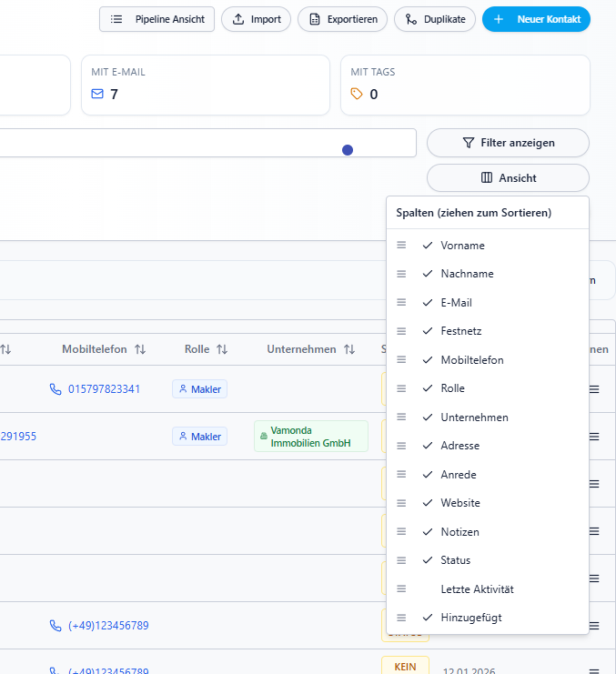The image size is (616, 674).
Task: Create a contact with Neuer Kontakt
Action: (536, 19)
